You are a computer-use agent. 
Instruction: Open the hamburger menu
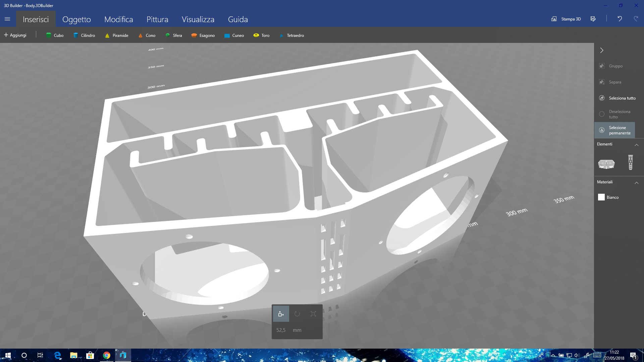click(7, 19)
